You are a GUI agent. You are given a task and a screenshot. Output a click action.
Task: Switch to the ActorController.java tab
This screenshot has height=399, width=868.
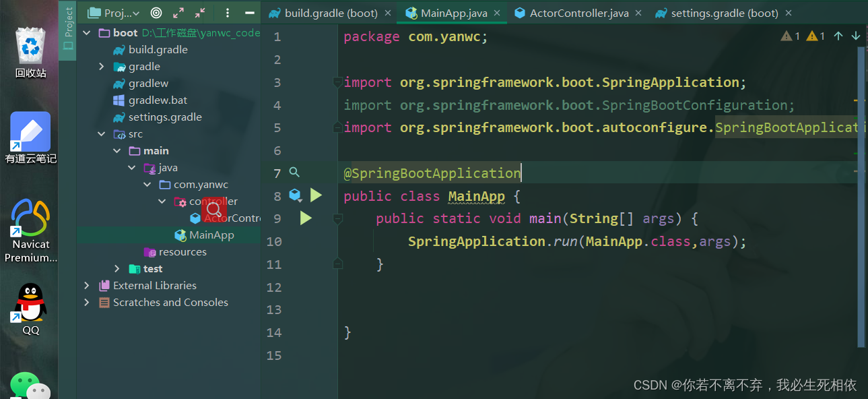(577, 12)
